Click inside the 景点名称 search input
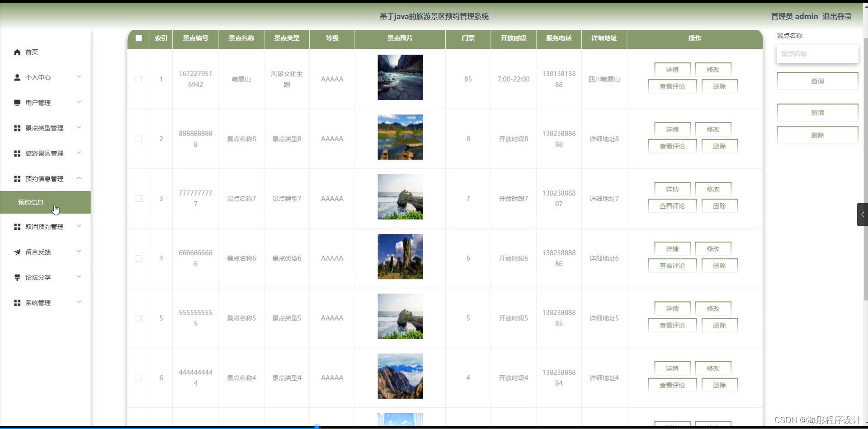 click(817, 54)
